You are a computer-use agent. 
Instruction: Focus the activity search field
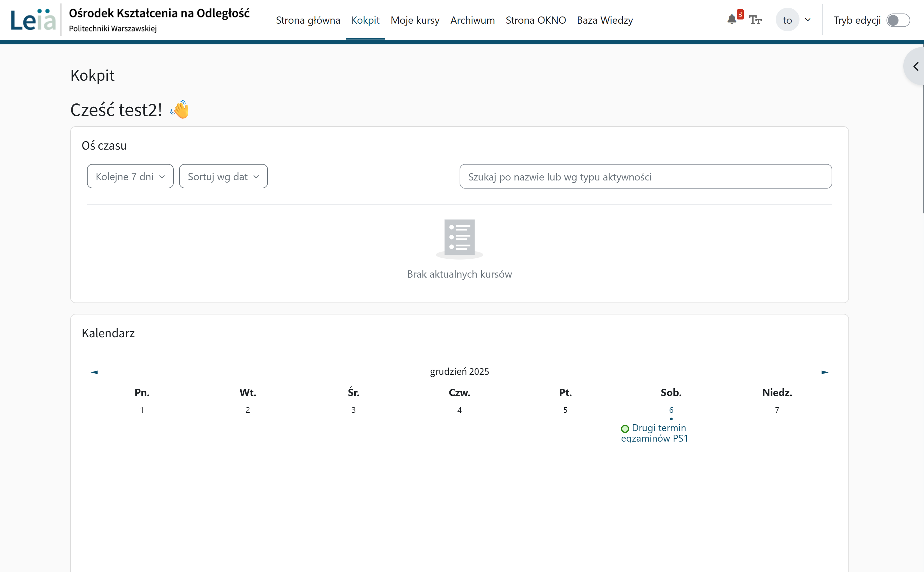[645, 176]
